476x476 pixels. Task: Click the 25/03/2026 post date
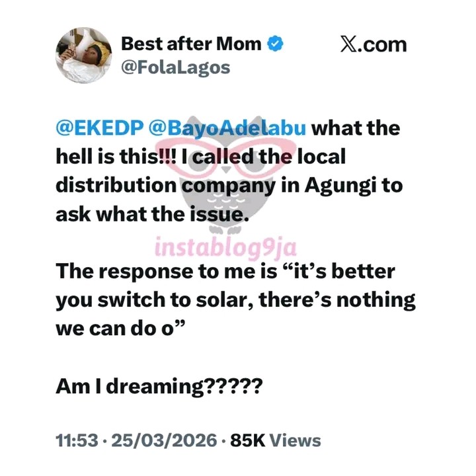[x=163, y=441]
